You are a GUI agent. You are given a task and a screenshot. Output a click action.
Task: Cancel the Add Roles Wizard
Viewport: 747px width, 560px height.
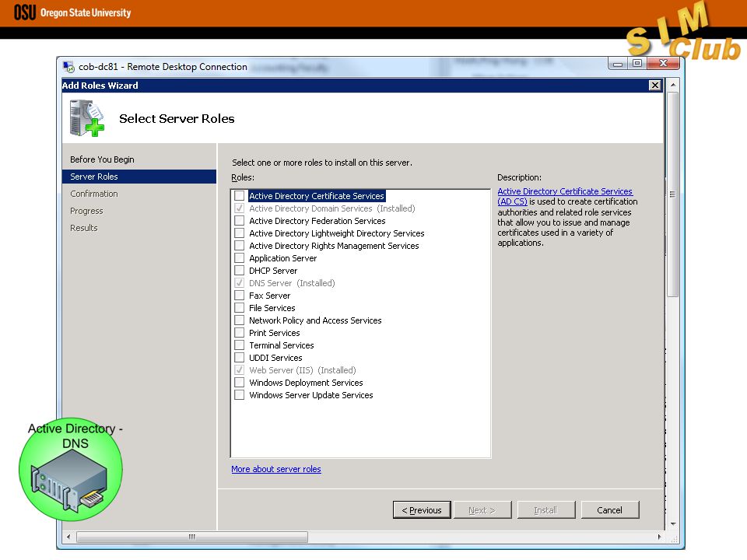point(610,510)
